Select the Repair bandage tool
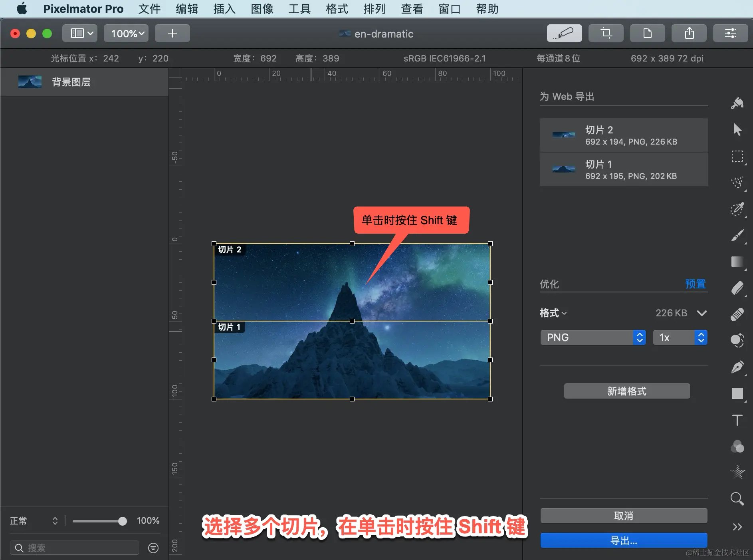This screenshot has height=560, width=753. click(737, 315)
